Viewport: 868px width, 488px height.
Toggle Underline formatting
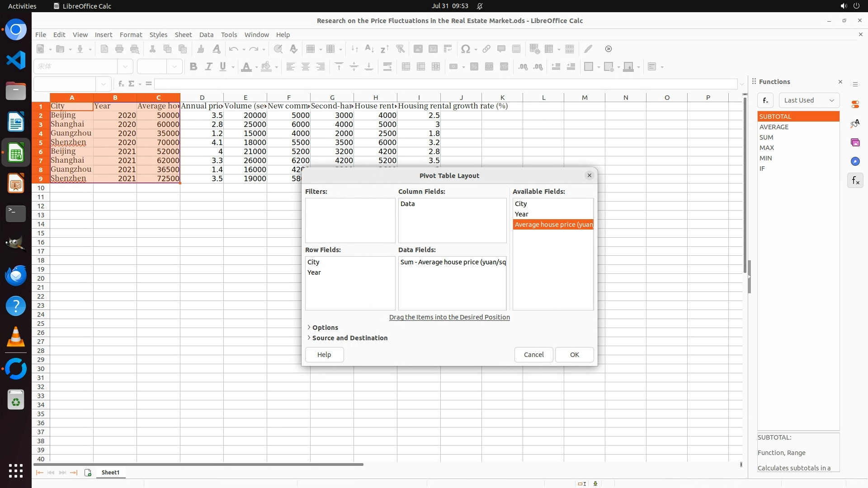(222, 67)
